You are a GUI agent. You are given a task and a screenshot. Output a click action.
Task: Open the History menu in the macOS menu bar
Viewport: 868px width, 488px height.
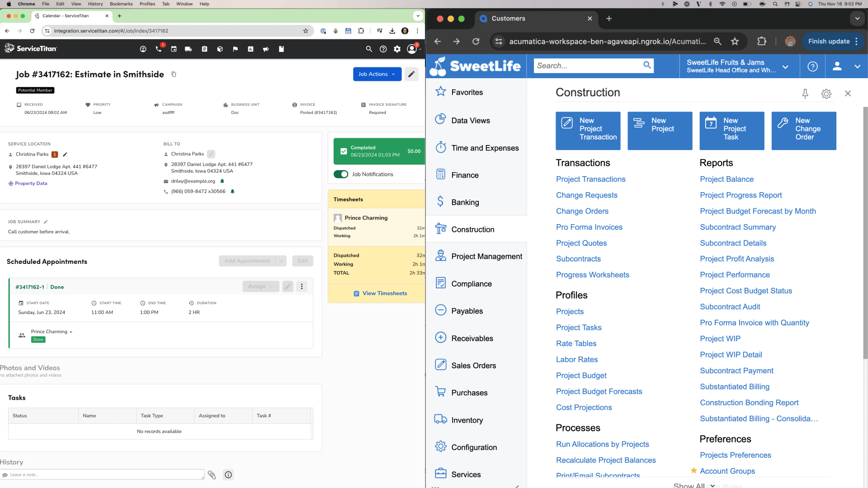coord(95,4)
